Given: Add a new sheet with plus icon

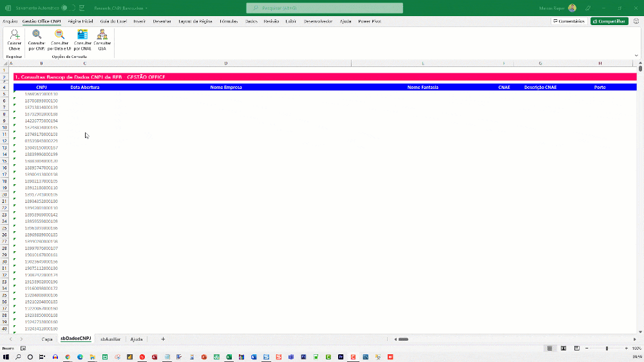Looking at the screenshot, I should [x=163, y=339].
